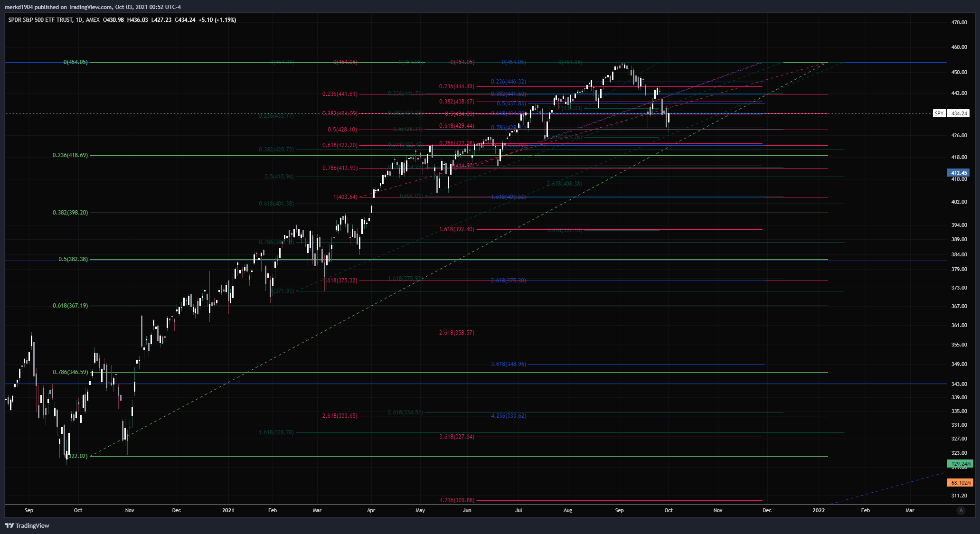The height and width of the screenshot is (534, 980).
Task: Select the (322.02) low anchor label
Action: (x=77, y=456)
